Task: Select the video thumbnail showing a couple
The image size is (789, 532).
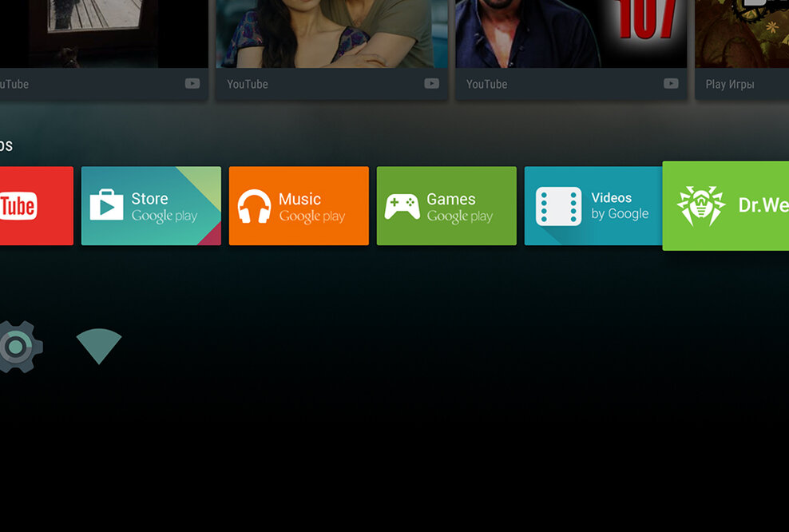Action: (x=331, y=34)
